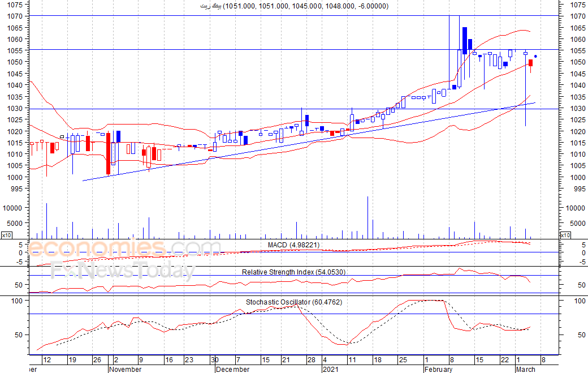Click the 1045 label on left price axis
The image size is (588, 373).
(15, 74)
